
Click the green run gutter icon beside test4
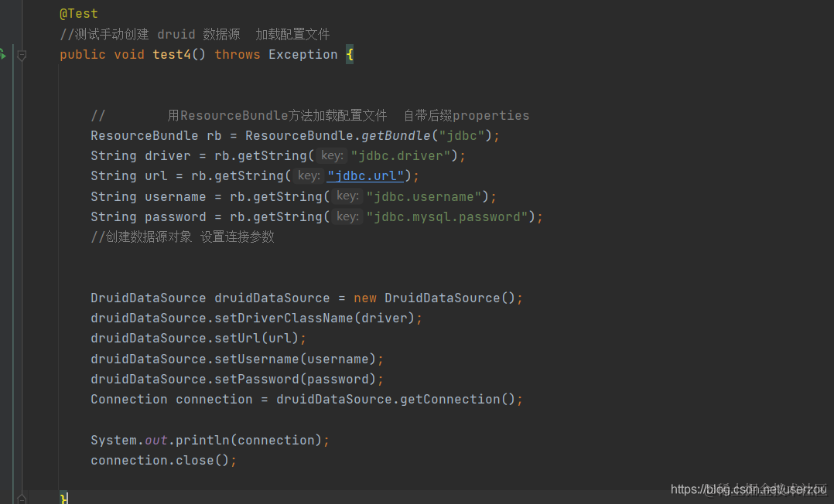tap(2, 54)
